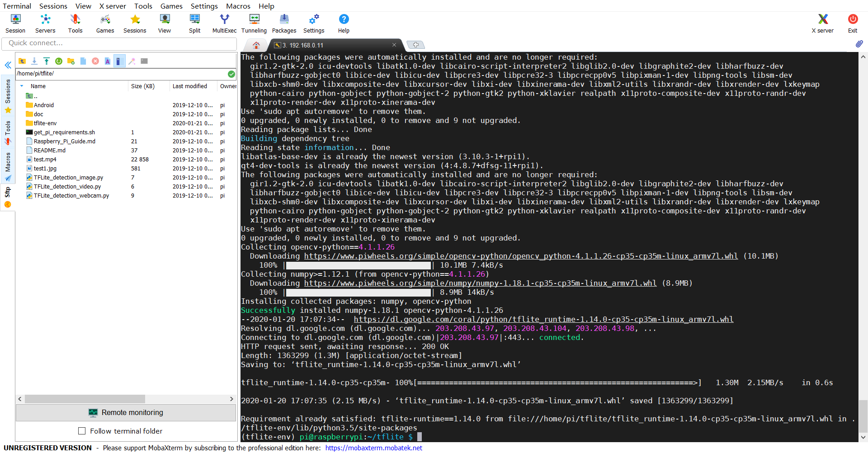Toggle the X server icon
Image resolution: width=868 pixels, height=453 pixels.
(x=822, y=24)
